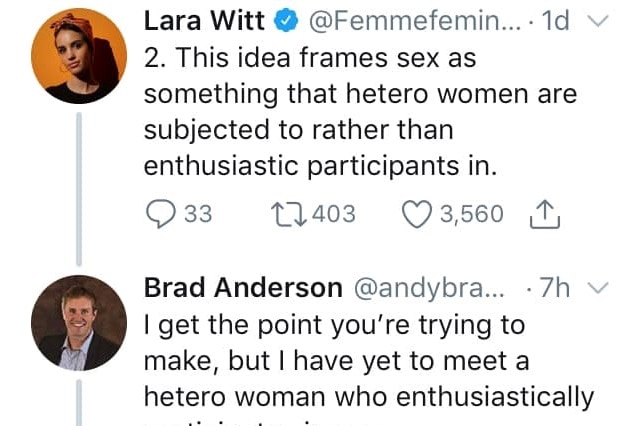Open Brad Anderson's profile picture

click(x=79, y=323)
